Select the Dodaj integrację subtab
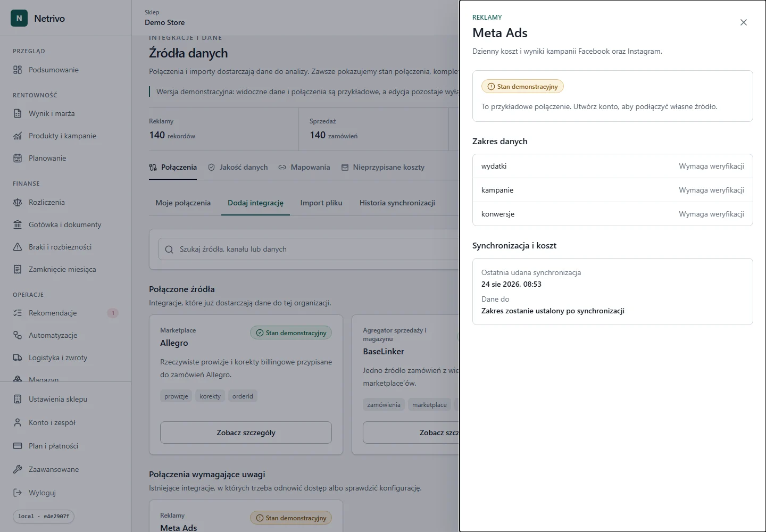 pos(255,203)
